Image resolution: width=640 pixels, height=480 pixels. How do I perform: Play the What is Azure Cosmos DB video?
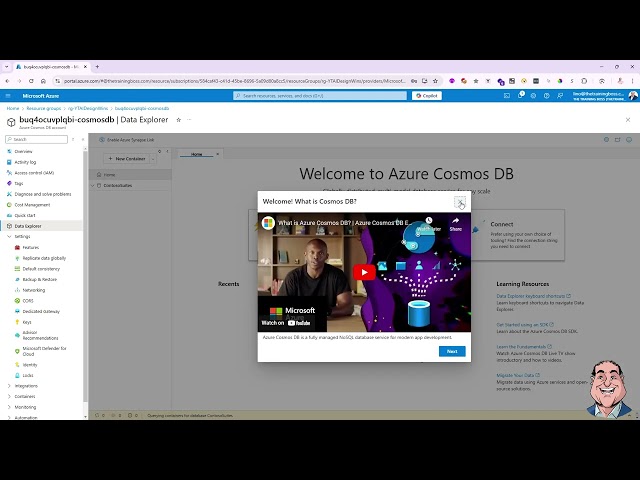click(364, 272)
